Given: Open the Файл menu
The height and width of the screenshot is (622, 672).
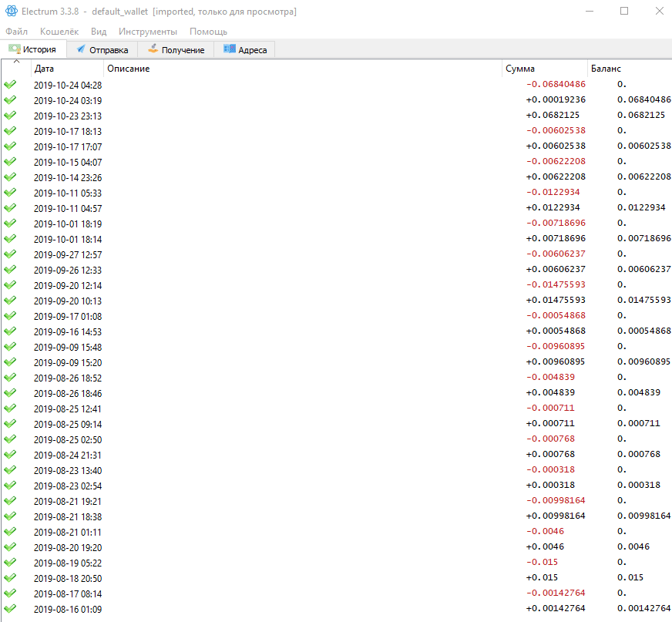Looking at the screenshot, I should (x=16, y=32).
